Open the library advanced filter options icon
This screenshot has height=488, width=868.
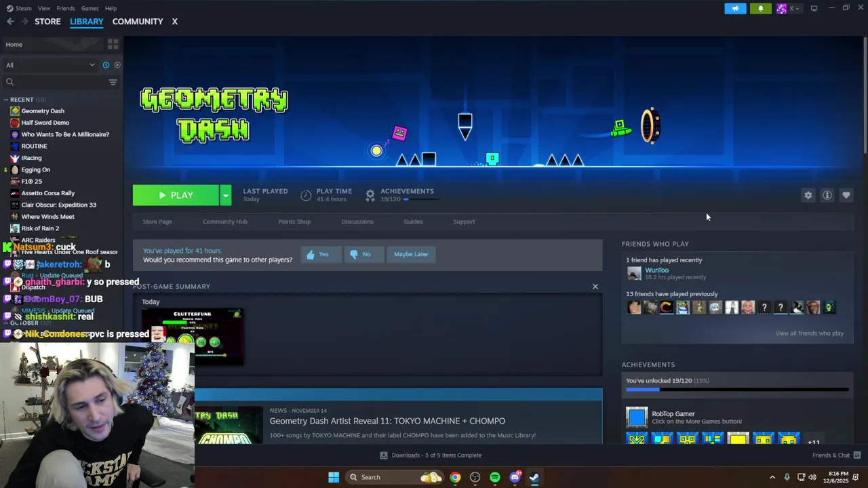(x=113, y=82)
